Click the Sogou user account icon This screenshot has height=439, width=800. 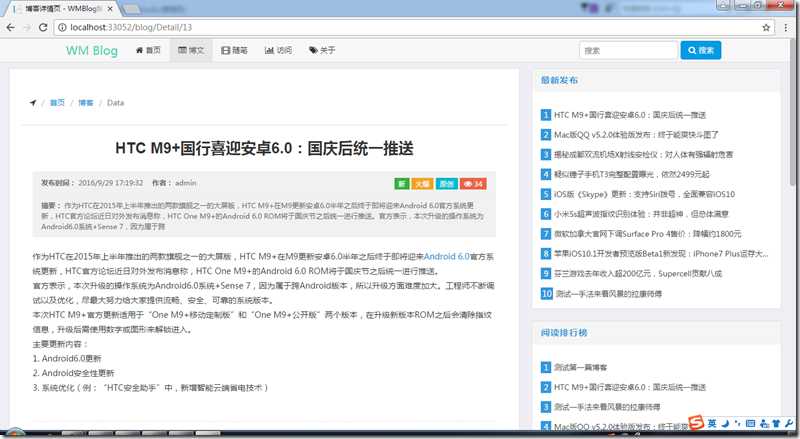pos(764,423)
